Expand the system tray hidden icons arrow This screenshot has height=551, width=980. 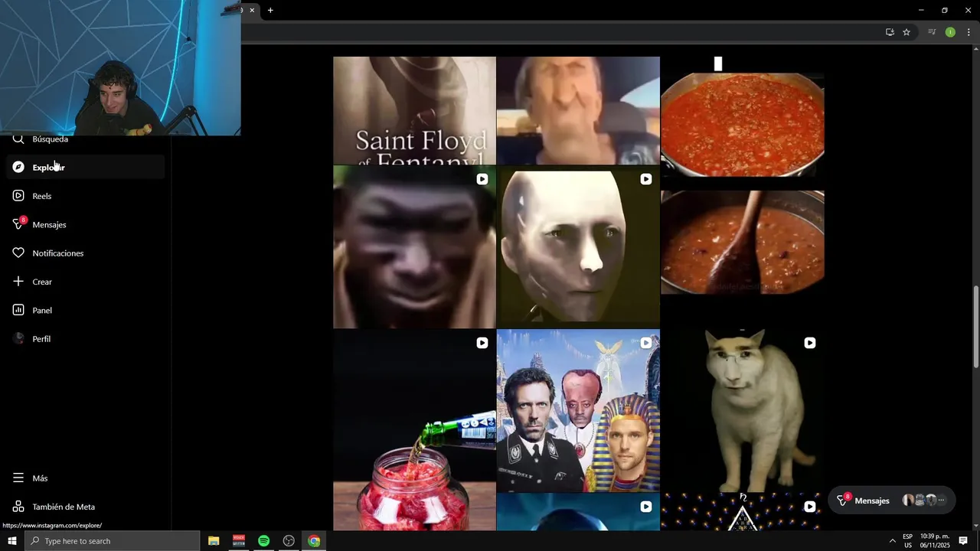tap(892, 541)
